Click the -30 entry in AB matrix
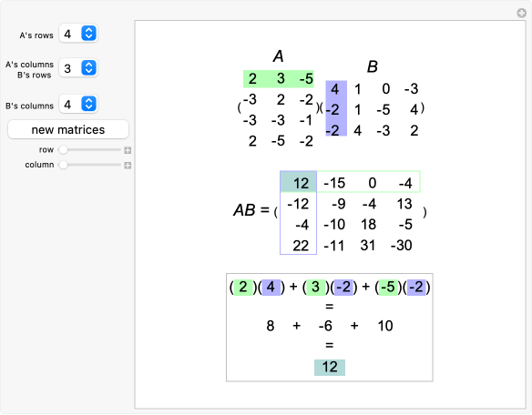Viewport: 532px width, 415px height. 402,246
